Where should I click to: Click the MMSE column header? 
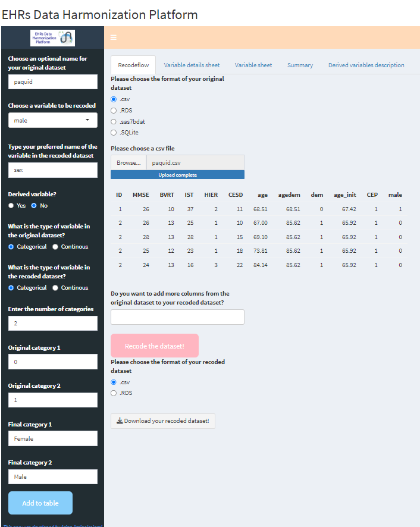coord(141,195)
